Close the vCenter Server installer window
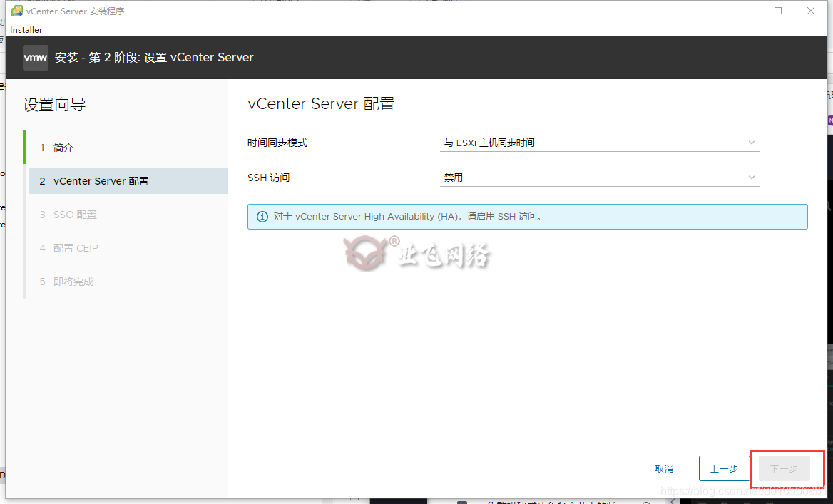 point(811,11)
